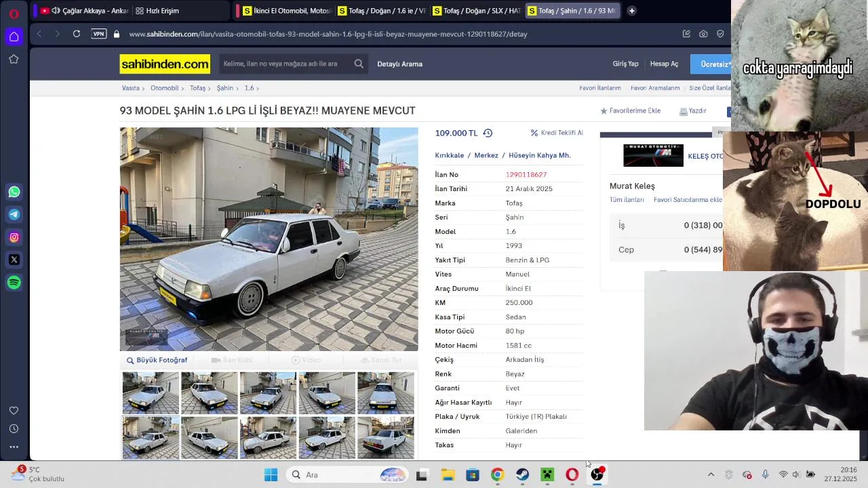Click Favori Satıcılarıma ekle link
Image resolution: width=868 pixels, height=488 pixels.
tap(688, 200)
